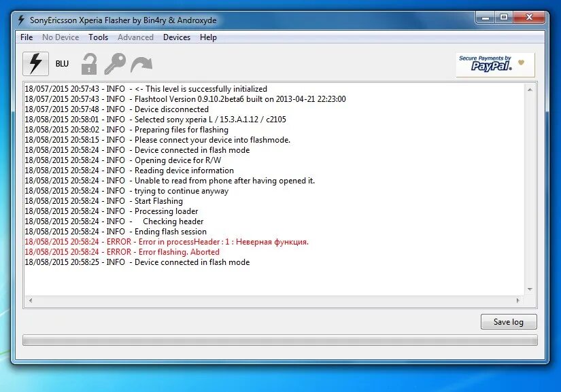Open the bootloader unlock (padlock) tool
The image size is (561, 392).
click(89, 63)
